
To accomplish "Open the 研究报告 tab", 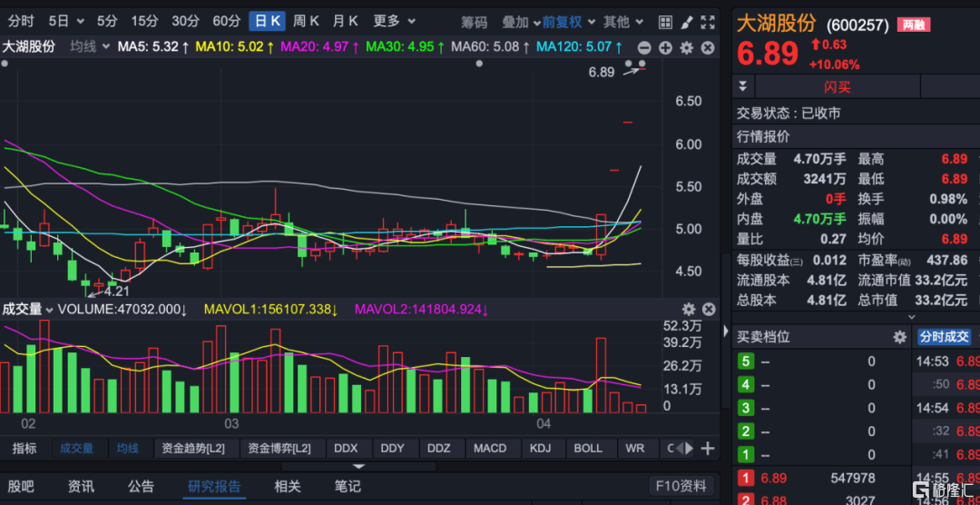I will [x=214, y=486].
